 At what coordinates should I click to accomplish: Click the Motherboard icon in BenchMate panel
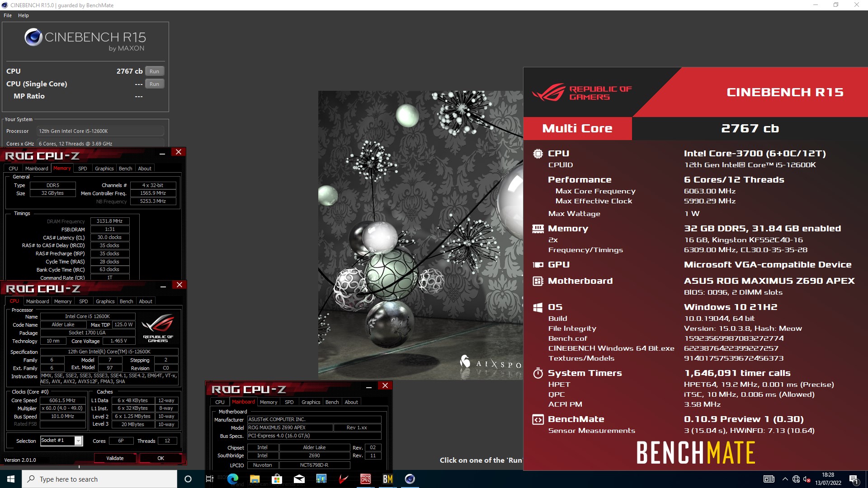[x=538, y=281]
